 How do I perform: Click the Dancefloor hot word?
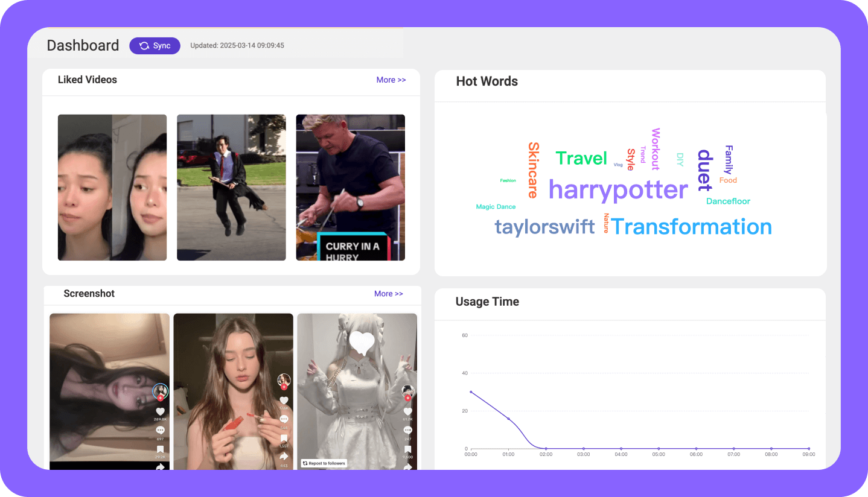tap(729, 201)
